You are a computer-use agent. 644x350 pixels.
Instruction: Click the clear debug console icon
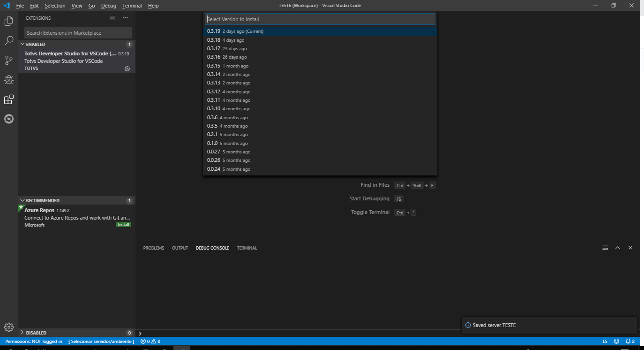605,248
